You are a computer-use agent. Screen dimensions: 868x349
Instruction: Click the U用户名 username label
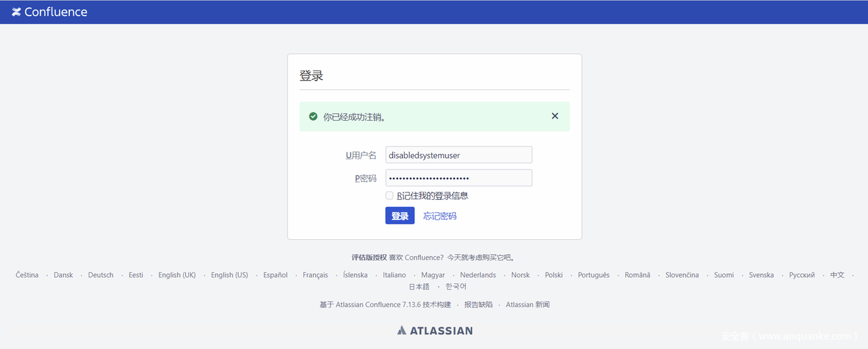[361, 155]
